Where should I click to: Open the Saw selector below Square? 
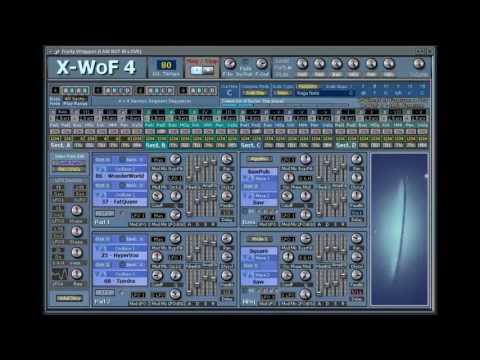pos(259,282)
